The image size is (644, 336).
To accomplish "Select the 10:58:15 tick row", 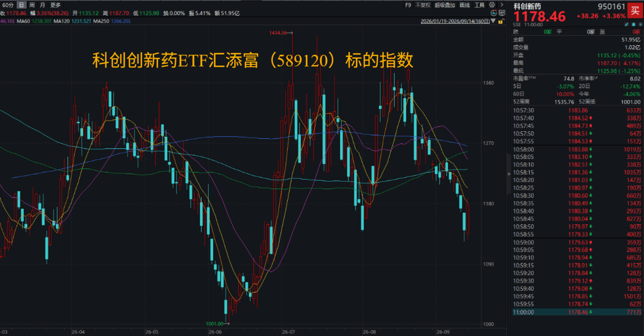I will tap(577, 172).
